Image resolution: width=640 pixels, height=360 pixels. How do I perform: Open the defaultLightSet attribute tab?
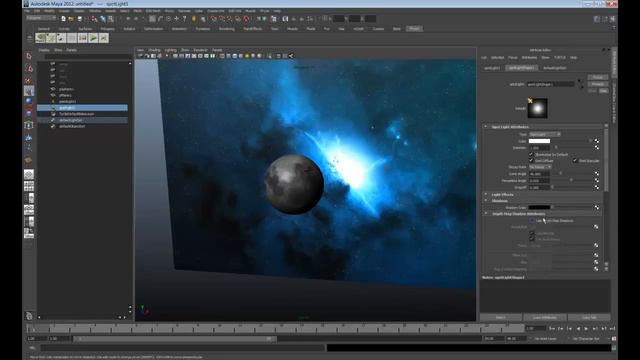tap(555, 68)
